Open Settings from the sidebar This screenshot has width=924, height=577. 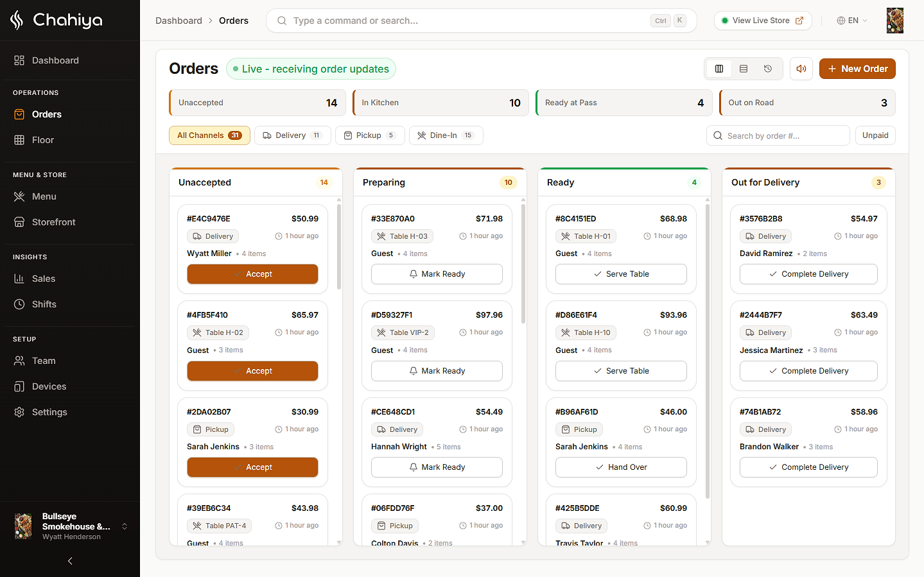[x=70, y=412]
